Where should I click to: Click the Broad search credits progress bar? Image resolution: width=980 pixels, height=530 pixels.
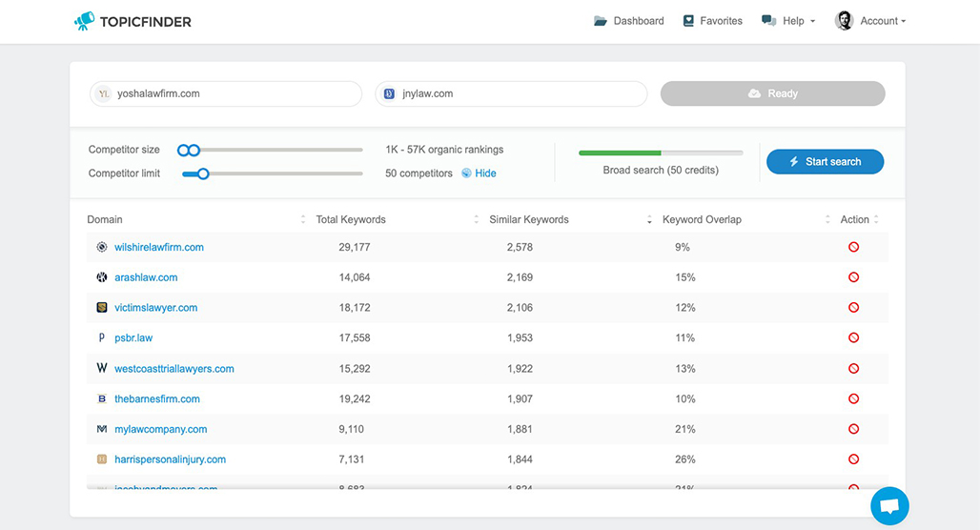point(661,153)
